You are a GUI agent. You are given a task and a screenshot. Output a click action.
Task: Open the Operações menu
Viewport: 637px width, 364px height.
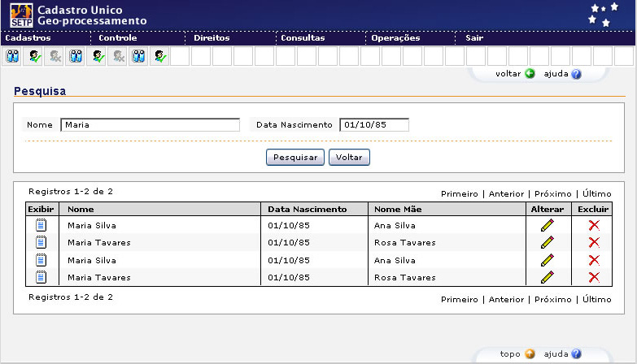coord(395,38)
